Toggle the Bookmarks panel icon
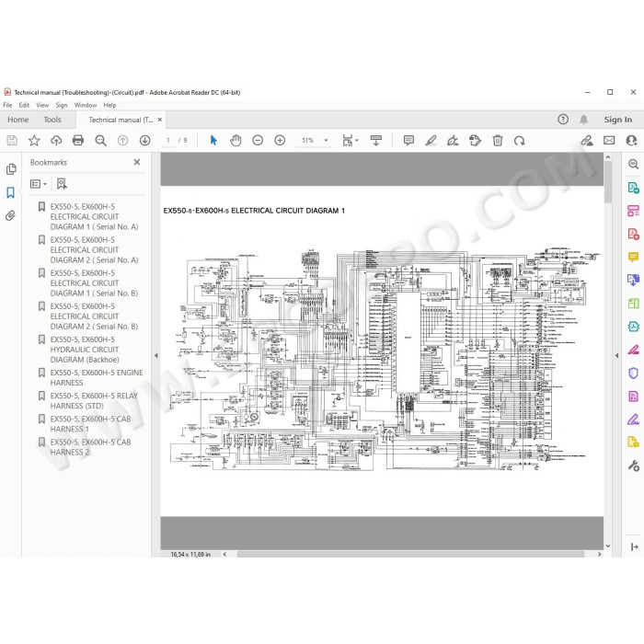This screenshot has height=644, width=644. [x=11, y=192]
